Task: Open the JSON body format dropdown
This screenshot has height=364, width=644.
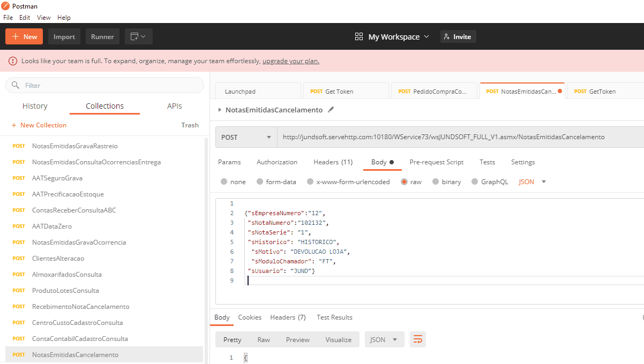Action: click(x=532, y=181)
